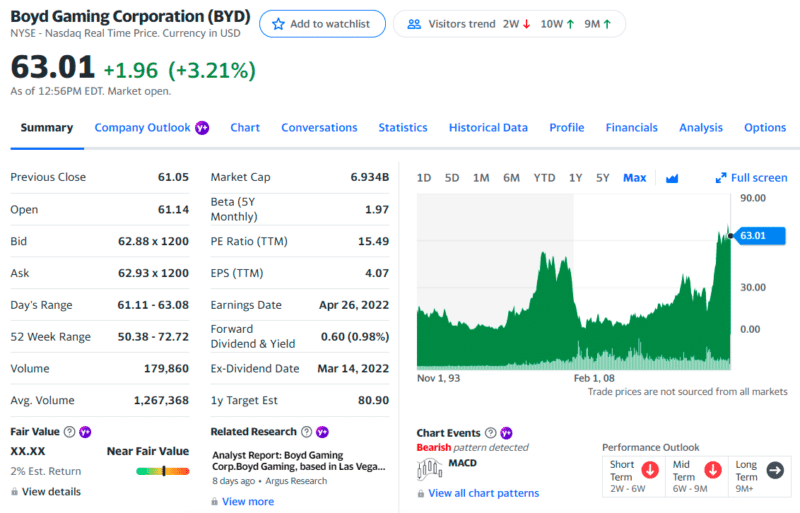Image resolution: width=800 pixels, height=513 pixels.
Task: Select the 1Y chart range
Action: [576, 178]
